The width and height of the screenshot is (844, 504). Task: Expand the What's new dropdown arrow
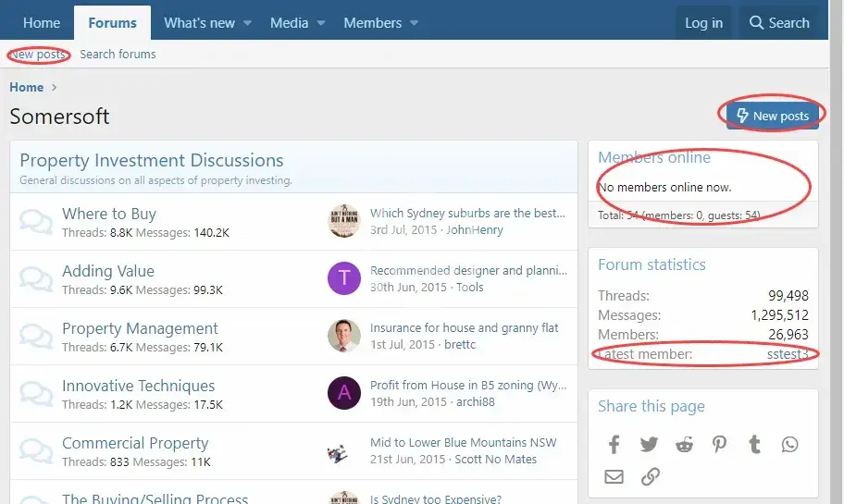pyautogui.click(x=247, y=23)
